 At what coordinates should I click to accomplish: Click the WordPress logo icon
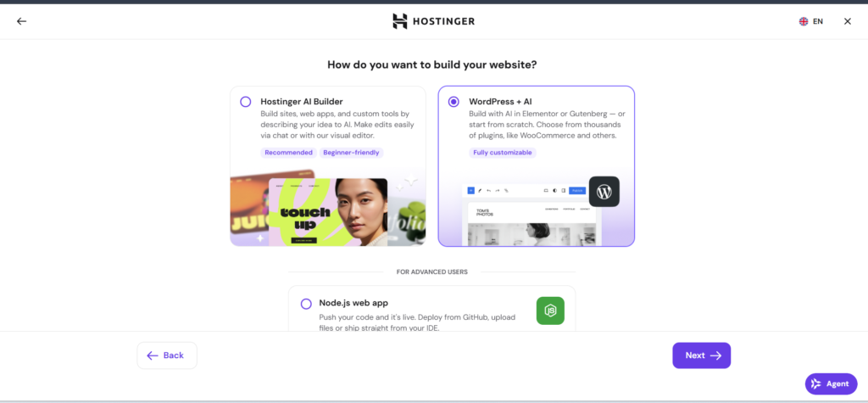pos(604,192)
